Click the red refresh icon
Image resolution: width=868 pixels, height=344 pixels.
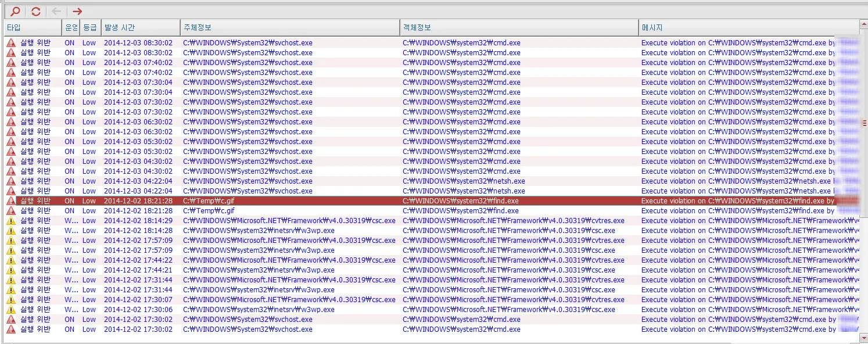36,11
